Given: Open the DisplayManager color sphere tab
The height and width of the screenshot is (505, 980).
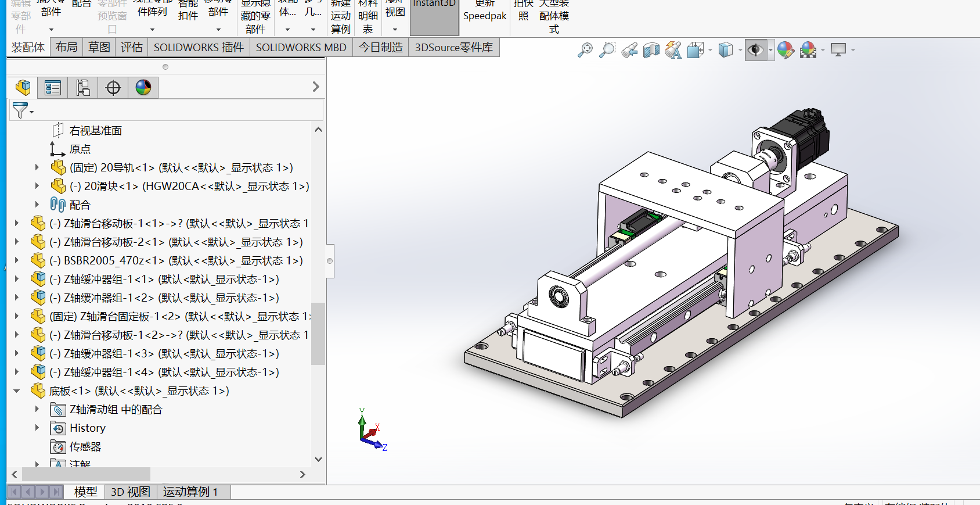Looking at the screenshot, I should [143, 88].
